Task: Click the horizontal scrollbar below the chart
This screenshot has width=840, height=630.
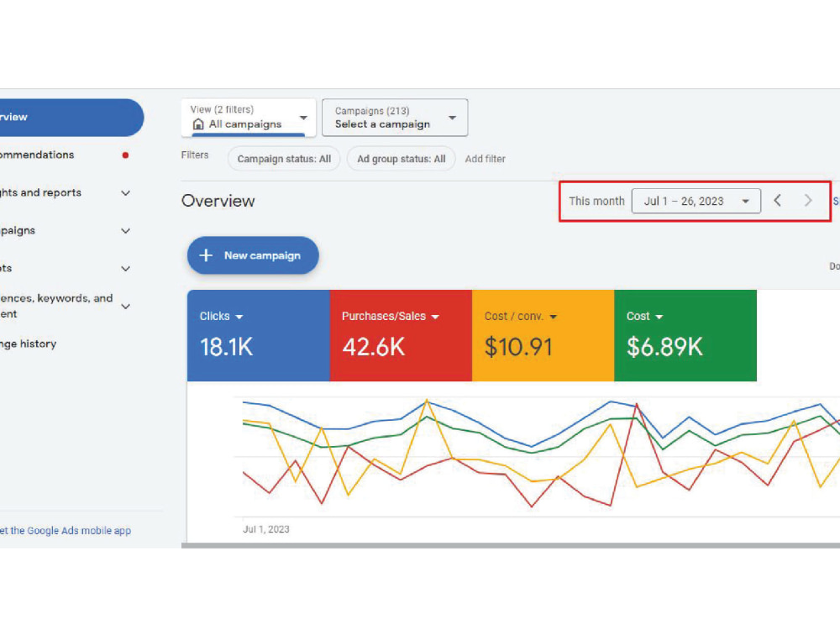Action: tap(511, 545)
